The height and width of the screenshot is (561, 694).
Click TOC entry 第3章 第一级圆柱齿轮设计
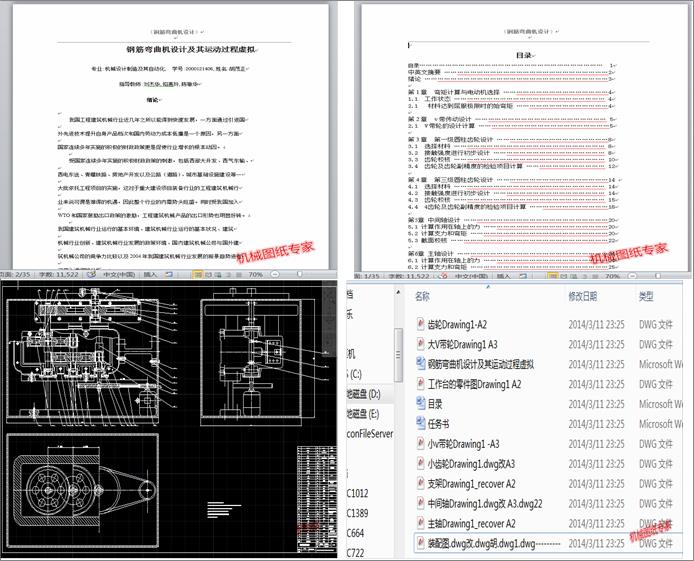click(x=451, y=139)
